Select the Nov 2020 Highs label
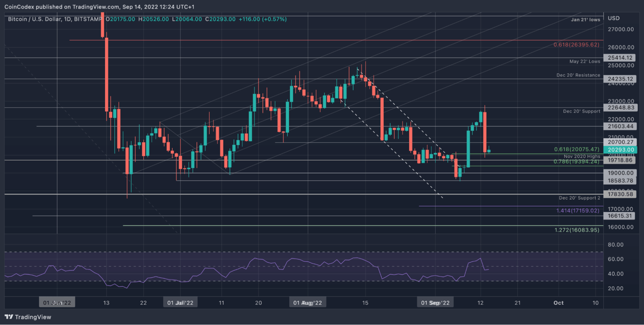Image resolution: width=644 pixels, height=325 pixels. [581, 156]
